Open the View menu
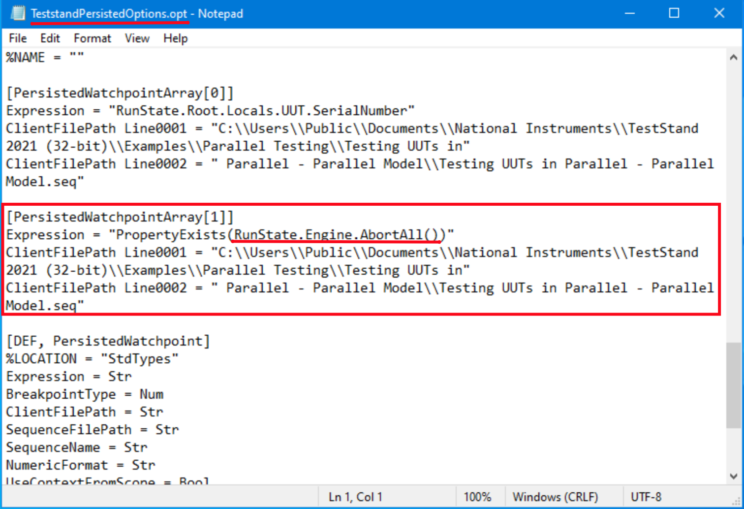The image size is (744, 509). tap(137, 38)
